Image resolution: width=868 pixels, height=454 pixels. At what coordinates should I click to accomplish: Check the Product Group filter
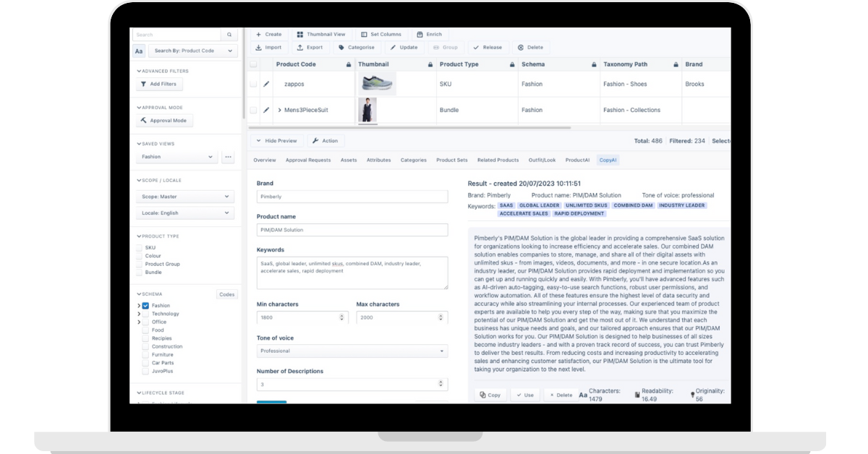(139, 264)
